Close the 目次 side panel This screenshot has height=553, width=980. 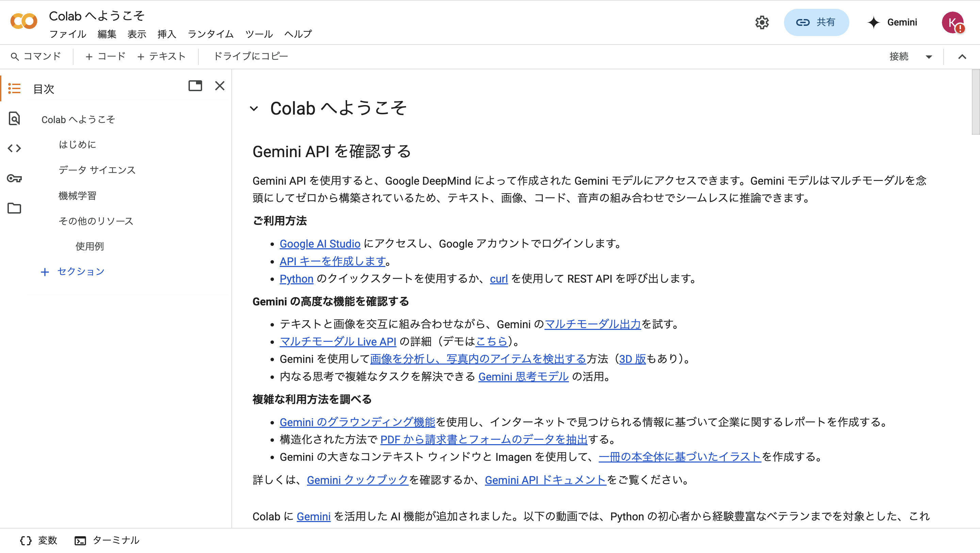[x=220, y=86]
